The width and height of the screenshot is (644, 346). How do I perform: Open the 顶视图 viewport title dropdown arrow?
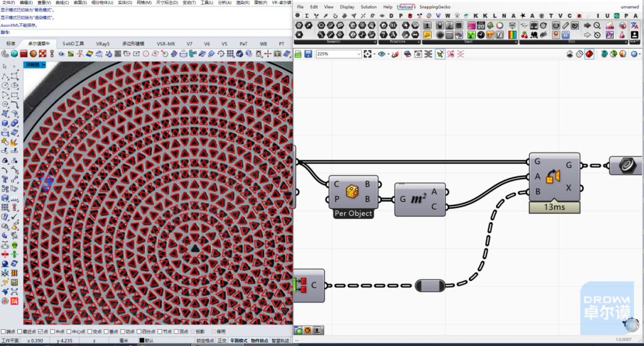point(44,65)
